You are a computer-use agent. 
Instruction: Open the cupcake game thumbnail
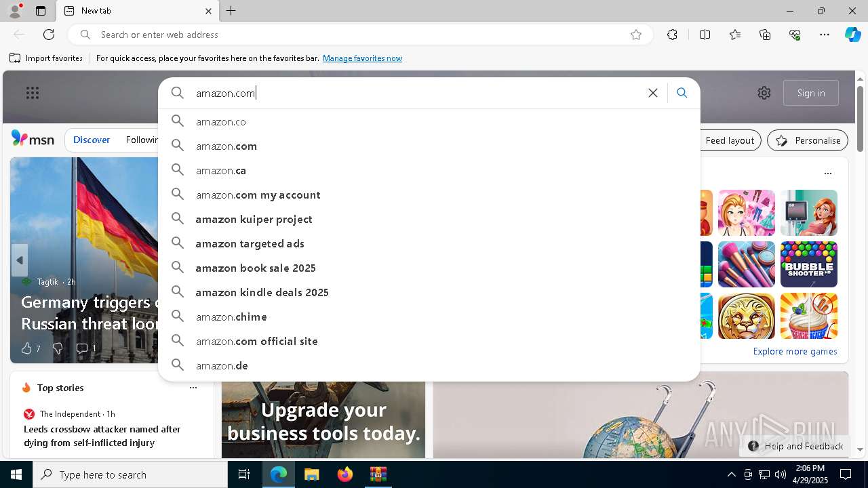(808, 316)
